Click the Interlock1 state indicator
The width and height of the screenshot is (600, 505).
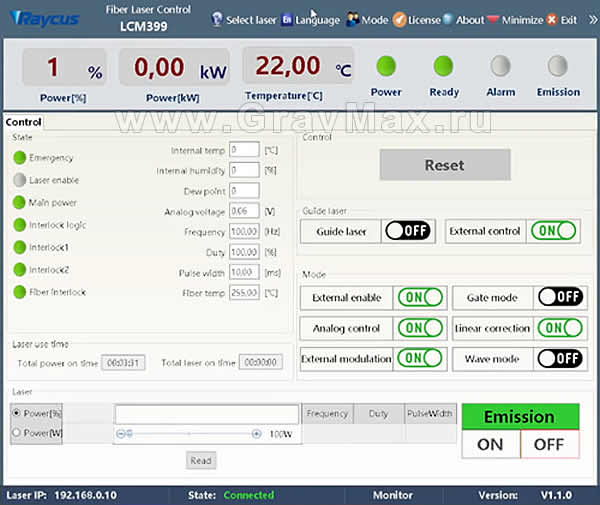[20, 248]
